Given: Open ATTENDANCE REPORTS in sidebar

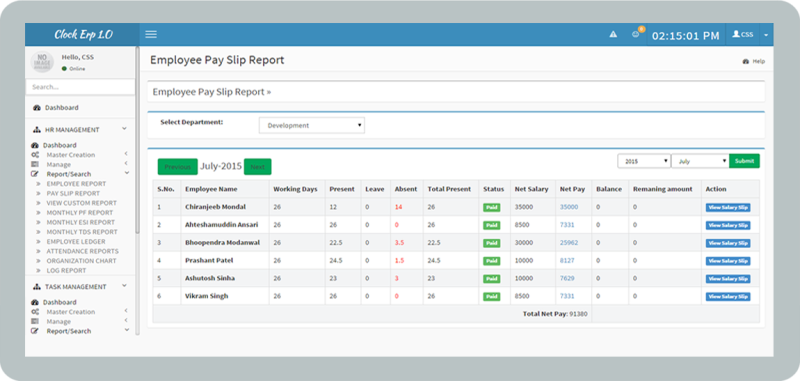Looking at the screenshot, I should (82, 251).
